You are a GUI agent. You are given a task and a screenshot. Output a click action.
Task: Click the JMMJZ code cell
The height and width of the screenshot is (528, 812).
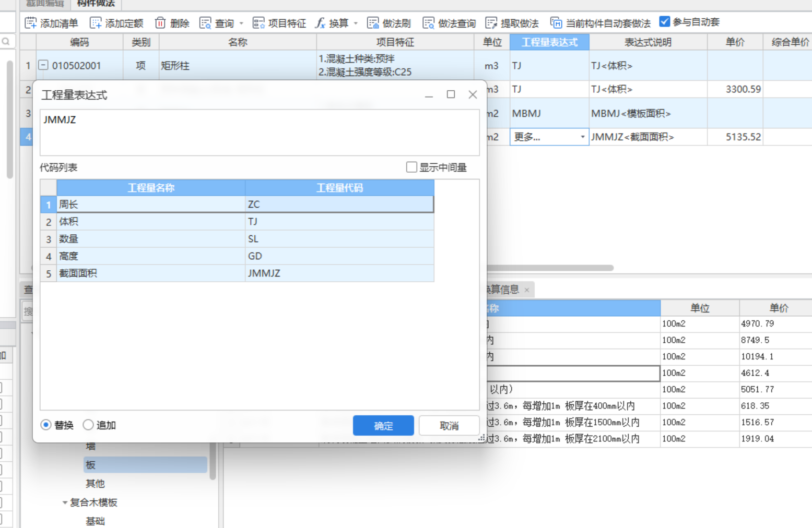339,273
